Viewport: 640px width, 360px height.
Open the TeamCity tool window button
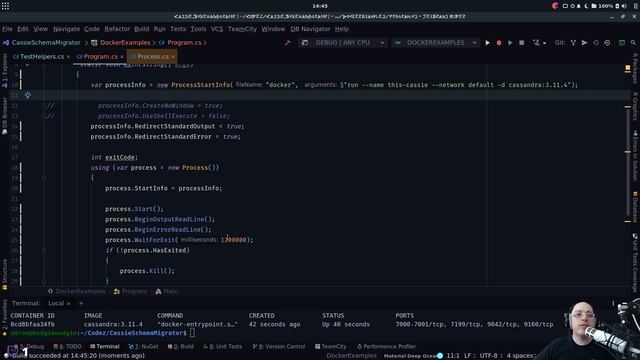click(x=331, y=347)
